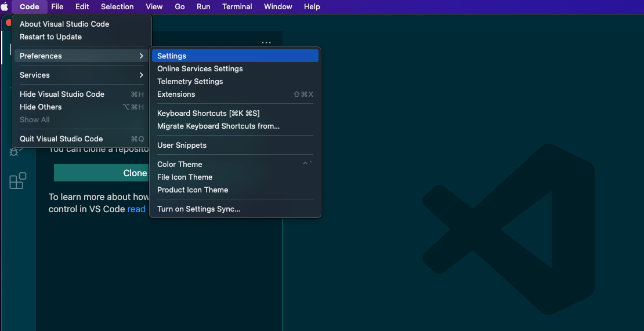The width and height of the screenshot is (644, 331).
Task: Open Online Services Settings
Action: point(235,69)
